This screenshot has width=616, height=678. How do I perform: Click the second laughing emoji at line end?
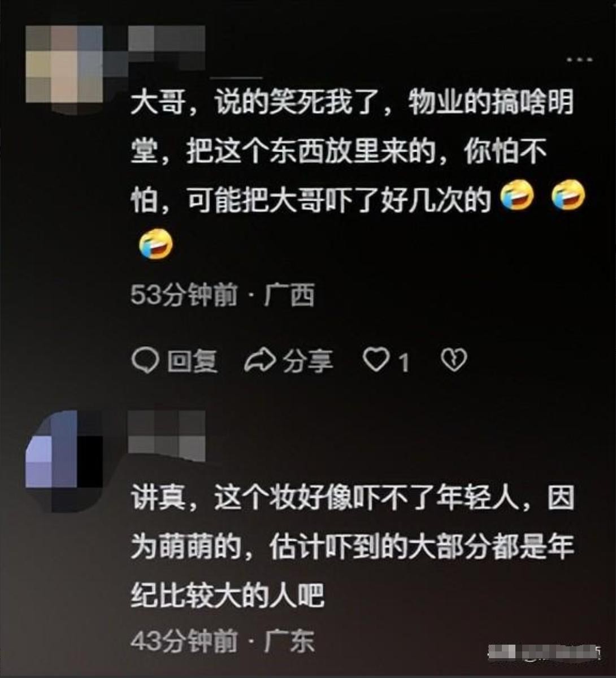tap(569, 195)
